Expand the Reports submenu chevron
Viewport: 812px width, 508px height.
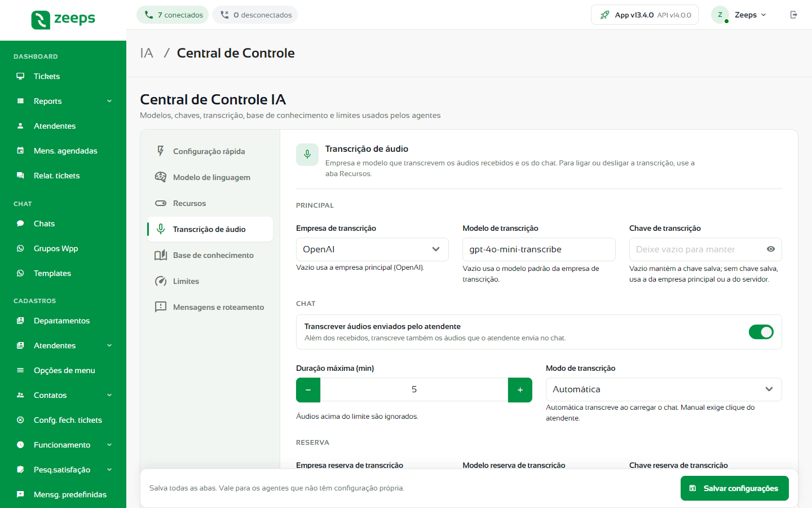pos(109,101)
